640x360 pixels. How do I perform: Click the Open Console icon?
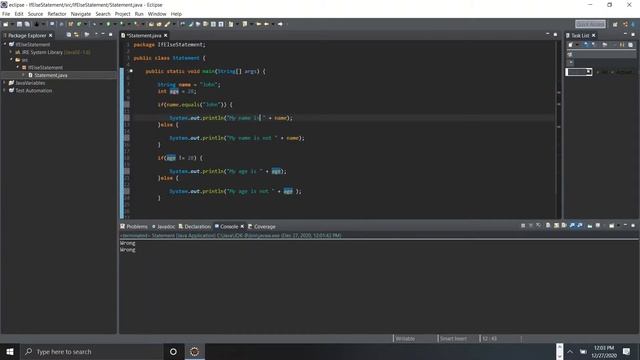611,225
